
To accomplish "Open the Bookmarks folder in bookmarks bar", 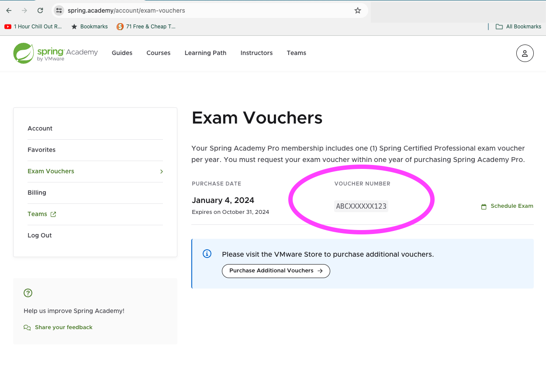I will click(90, 27).
